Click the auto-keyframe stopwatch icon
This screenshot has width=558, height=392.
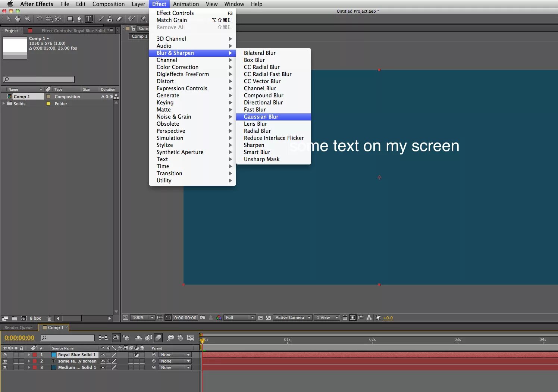pos(181,338)
